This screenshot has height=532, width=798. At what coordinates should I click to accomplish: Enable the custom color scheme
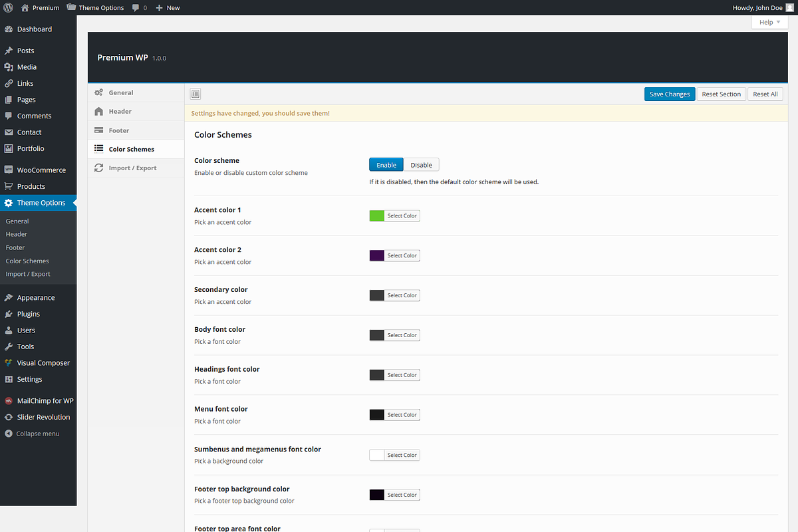point(386,165)
